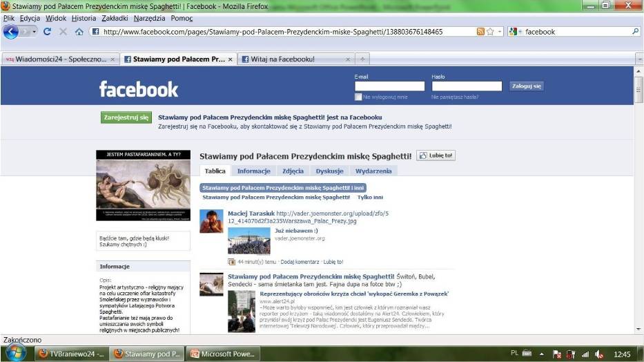Viewport: 644px width, 362px height.
Task: Go to the browser home page
Action: [79, 32]
